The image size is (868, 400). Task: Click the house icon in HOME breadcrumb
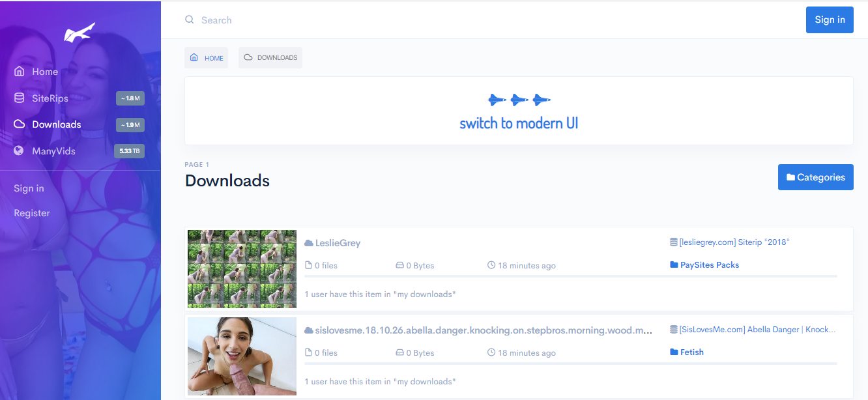coord(194,57)
